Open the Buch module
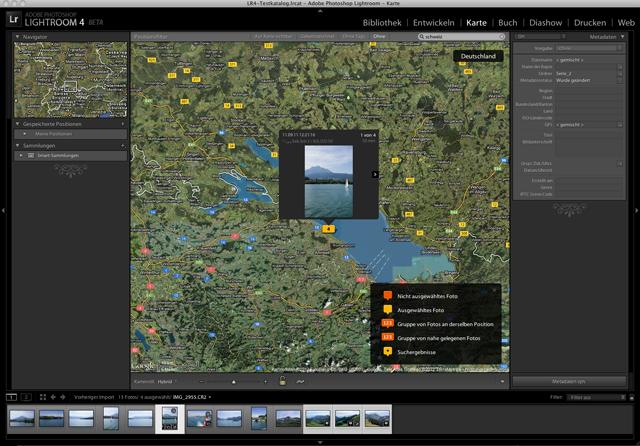This screenshot has width=640, height=446. coord(508,23)
